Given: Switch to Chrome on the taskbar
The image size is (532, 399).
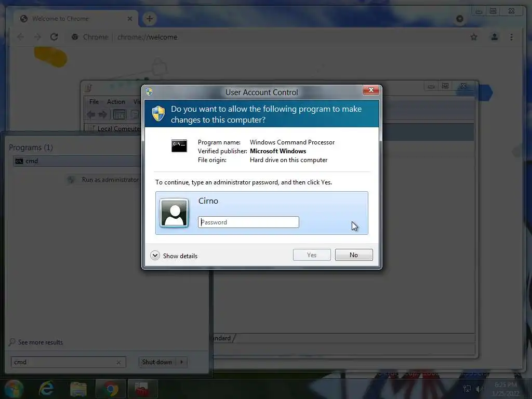Looking at the screenshot, I should [x=111, y=389].
